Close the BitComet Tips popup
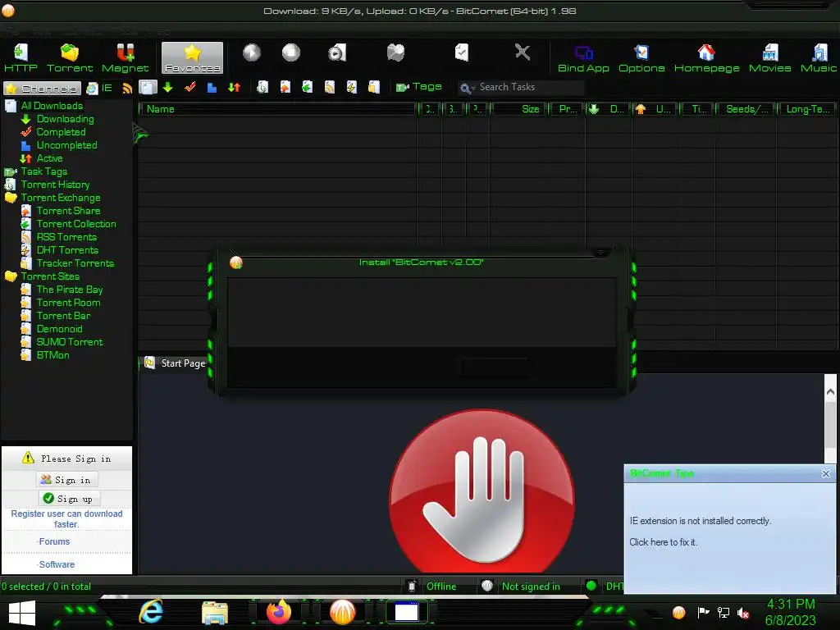This screenshot has height=630, width=840. pyautogui.click(x=826, y=473)
